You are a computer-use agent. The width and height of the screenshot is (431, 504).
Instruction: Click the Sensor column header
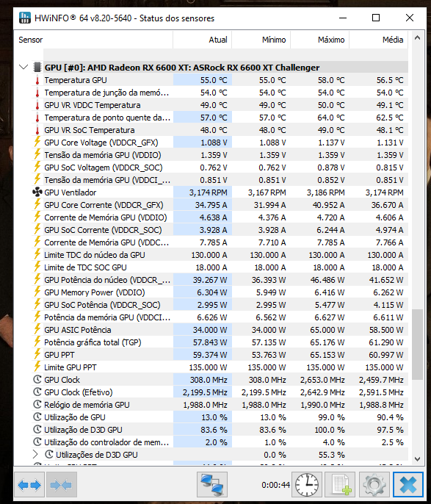point(93,40)
